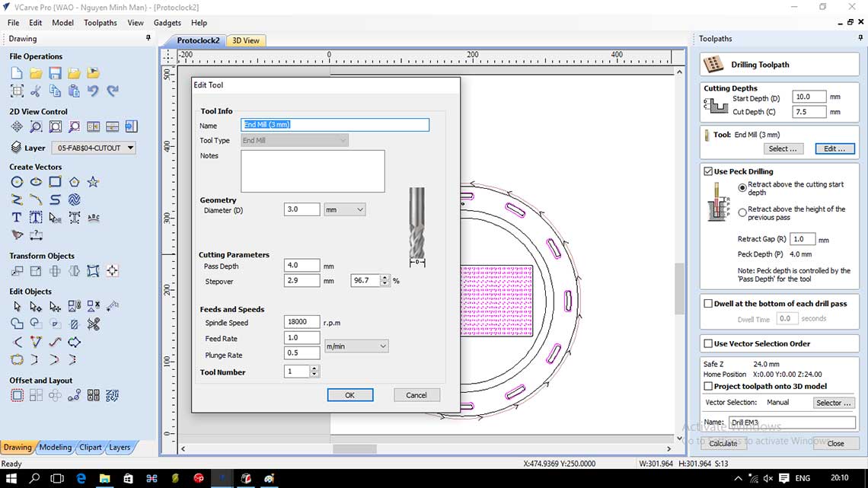Select Retract above the cutting start depth

tap(742, 188)
